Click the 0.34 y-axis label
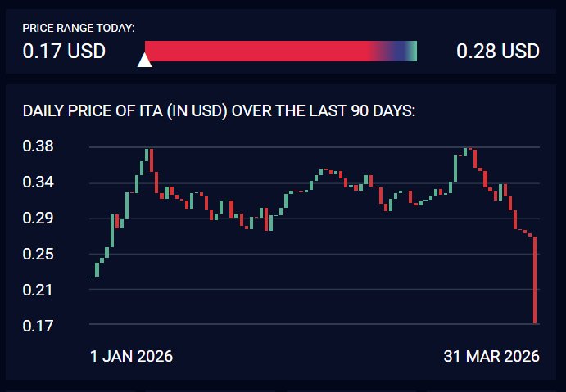The height and width of the screenshot is (392, 566). (x=38, y=182)
